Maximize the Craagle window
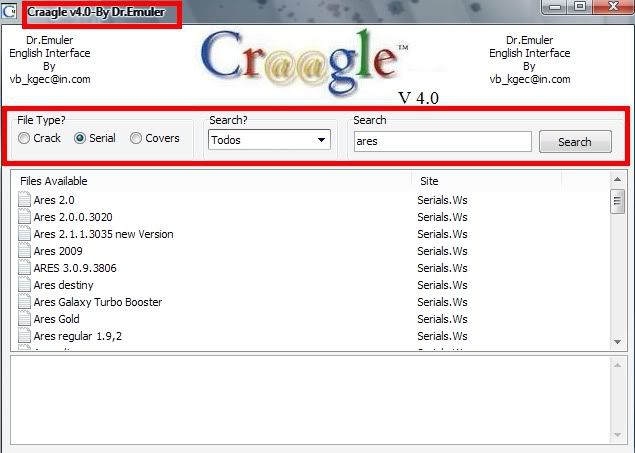 tap(580, 7)
